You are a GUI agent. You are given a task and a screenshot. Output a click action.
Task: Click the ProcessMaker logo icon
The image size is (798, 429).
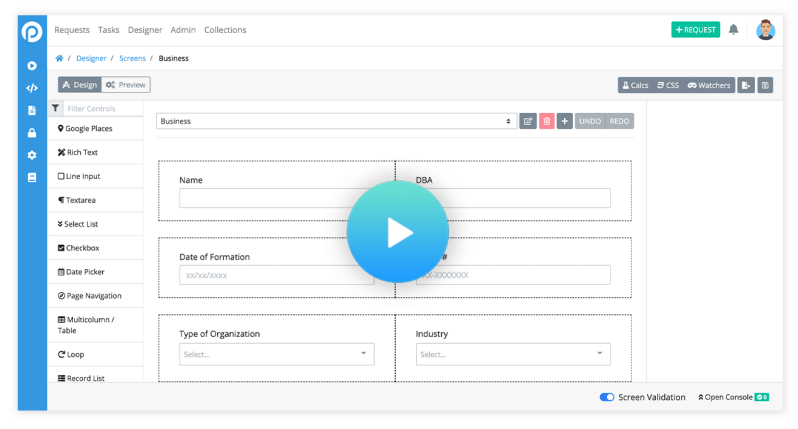[32, 31]
